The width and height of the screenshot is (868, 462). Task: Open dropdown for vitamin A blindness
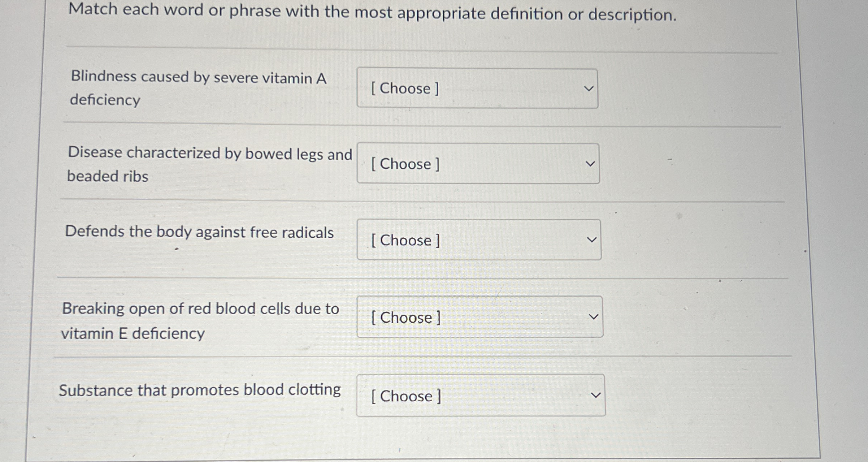coord(477,88)
